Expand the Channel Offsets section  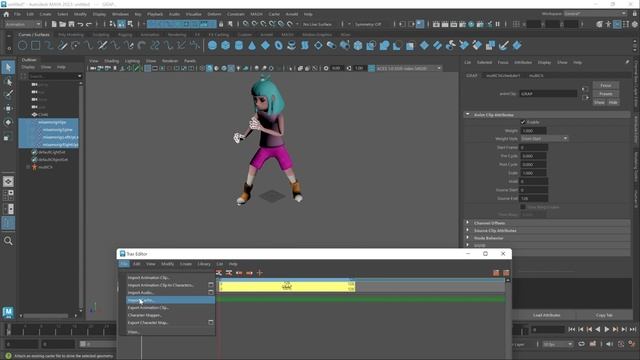[468, 223]
